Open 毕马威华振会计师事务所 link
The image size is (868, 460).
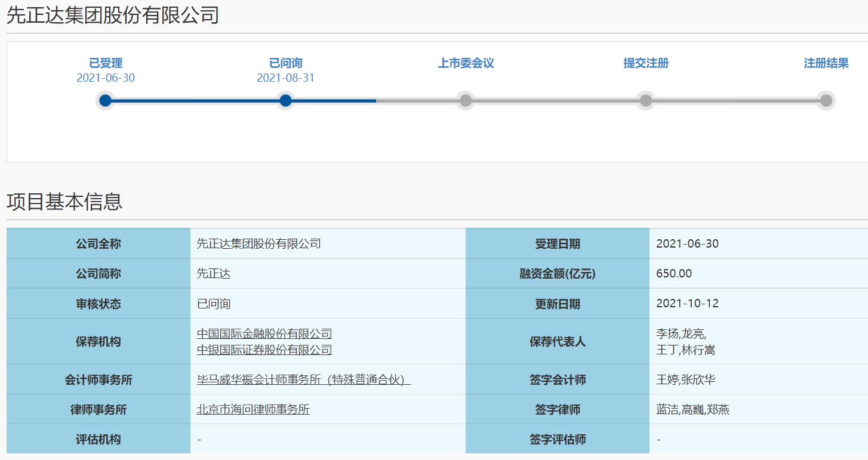(x=304, y=379)
